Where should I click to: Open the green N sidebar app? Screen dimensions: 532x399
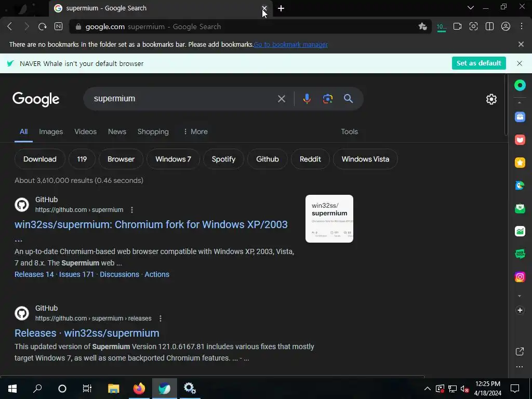[520, 208]
